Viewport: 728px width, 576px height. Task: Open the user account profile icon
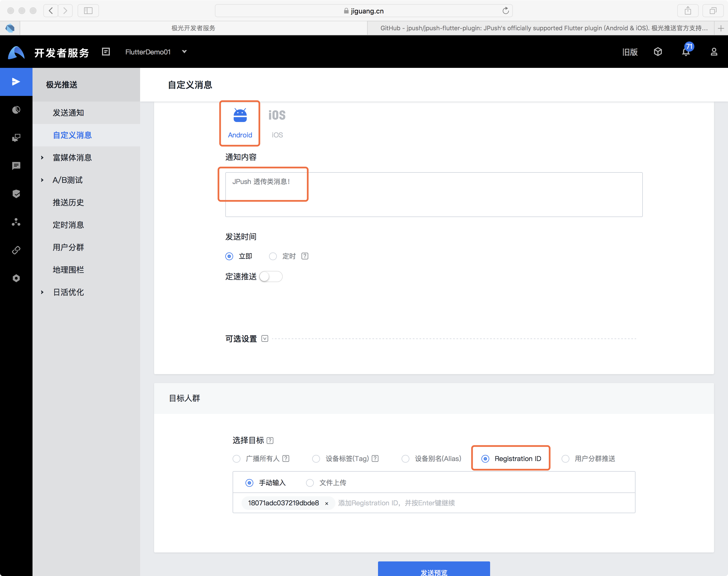[x=714, y=52]
